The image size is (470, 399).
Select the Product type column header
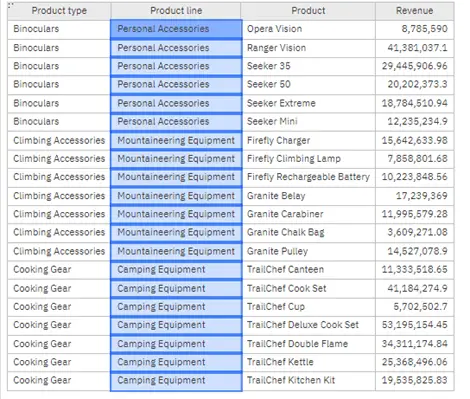click(59, 11)
